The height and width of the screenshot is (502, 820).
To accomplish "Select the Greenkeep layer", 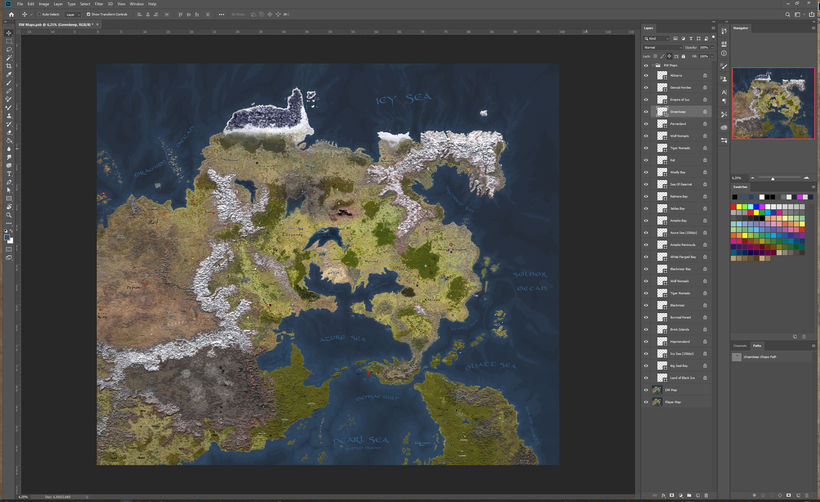I will click(x=676, y=112).
